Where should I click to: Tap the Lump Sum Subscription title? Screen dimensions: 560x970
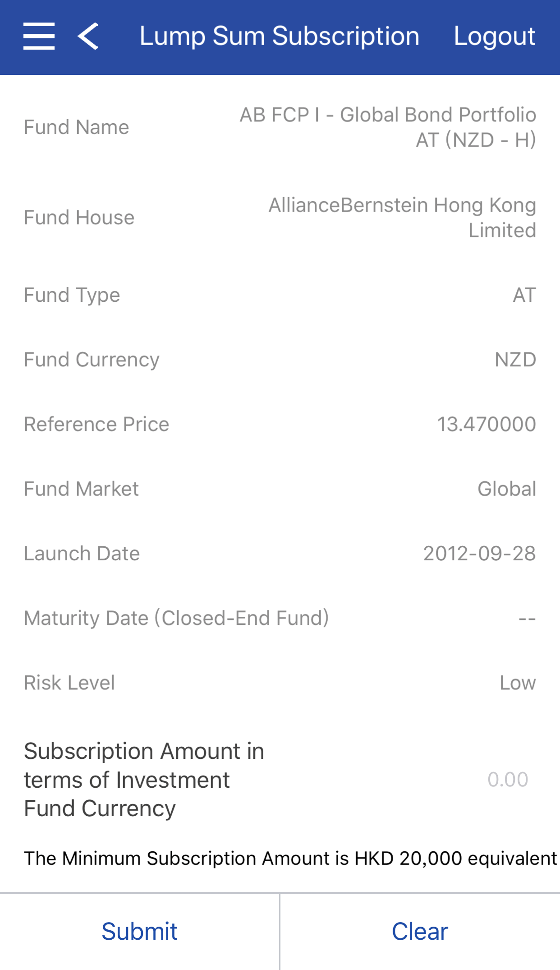pos(280,36)
